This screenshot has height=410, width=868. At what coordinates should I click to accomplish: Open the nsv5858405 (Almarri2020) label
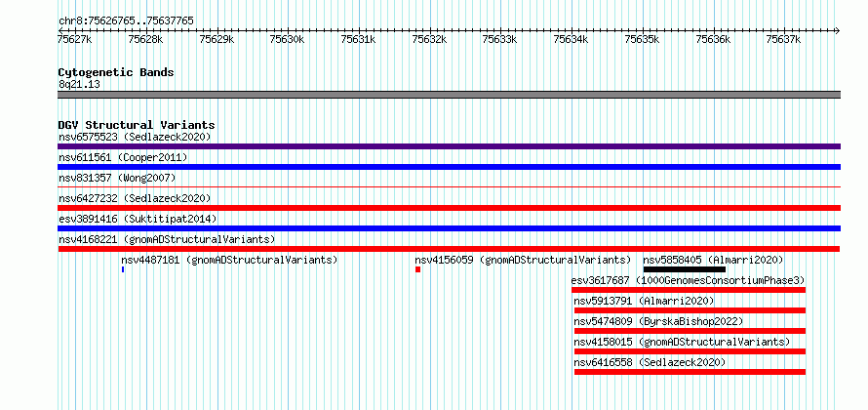click(x=713, y=260)
